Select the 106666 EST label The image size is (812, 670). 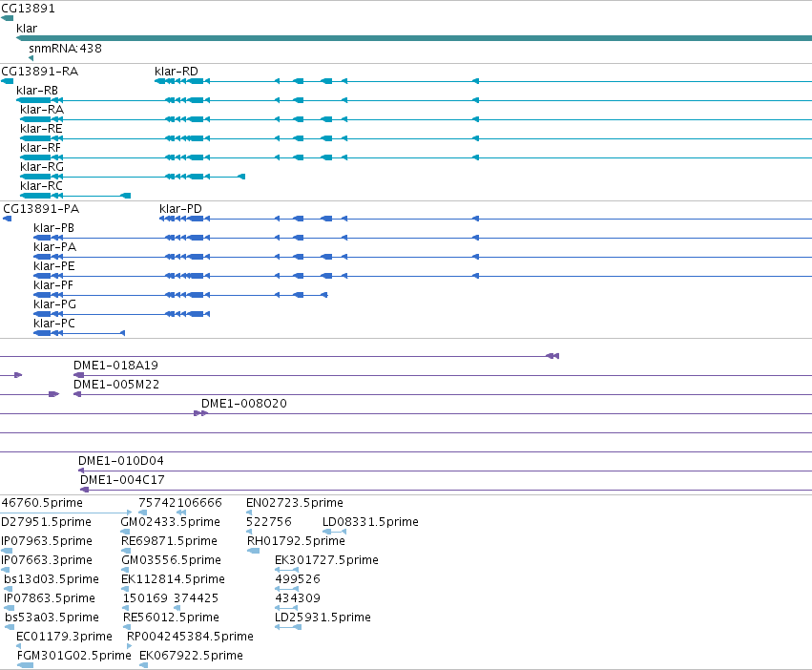199,503
